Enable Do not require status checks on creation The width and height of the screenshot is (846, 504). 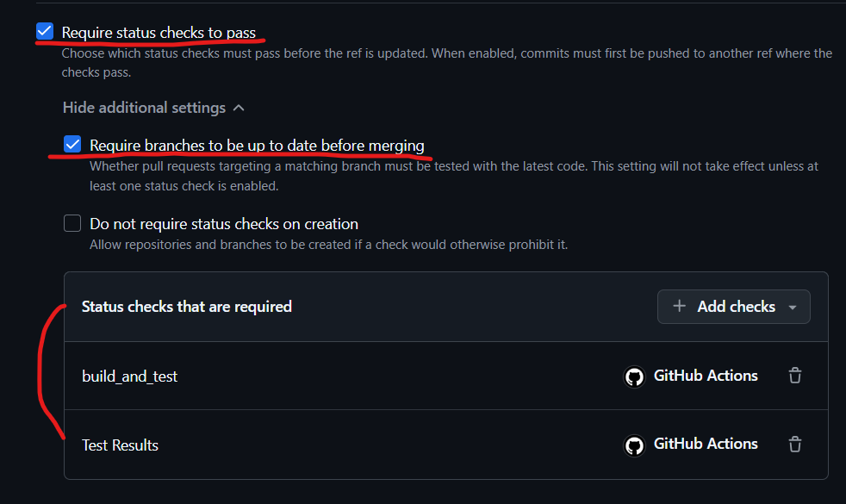72,224
